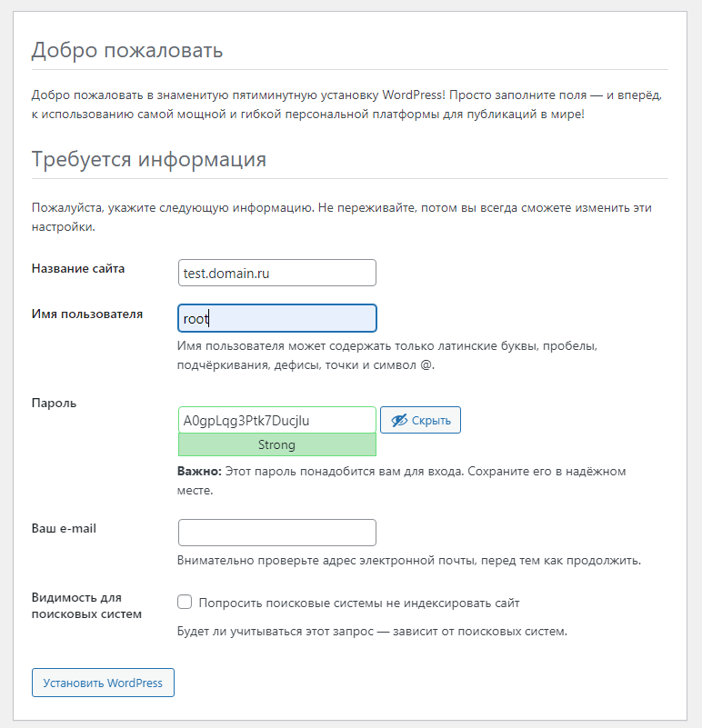Click the 'Ваш e-mail' field label
The width and height of the screenshot is (702, 728).
pos(64,528)
